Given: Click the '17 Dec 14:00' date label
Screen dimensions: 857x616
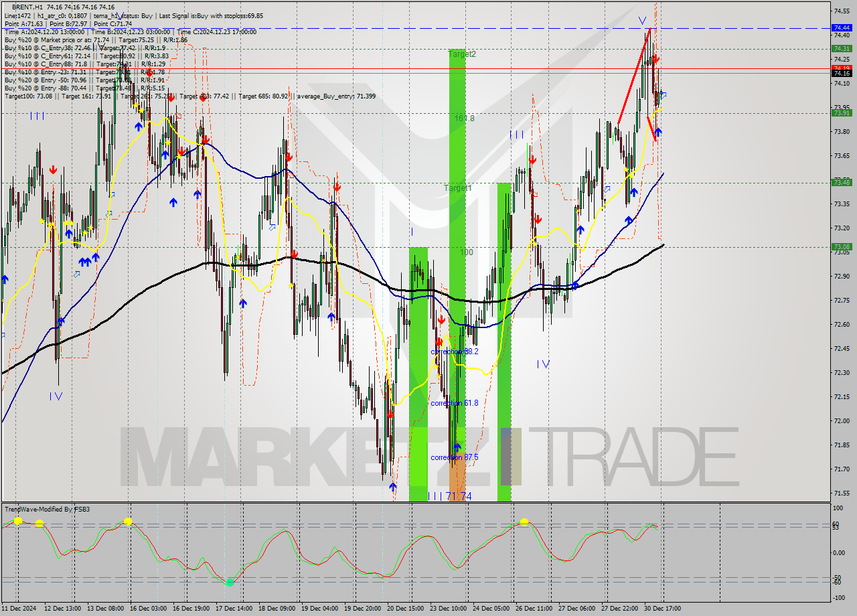Looking at the screenshot, I should [235, 609].
